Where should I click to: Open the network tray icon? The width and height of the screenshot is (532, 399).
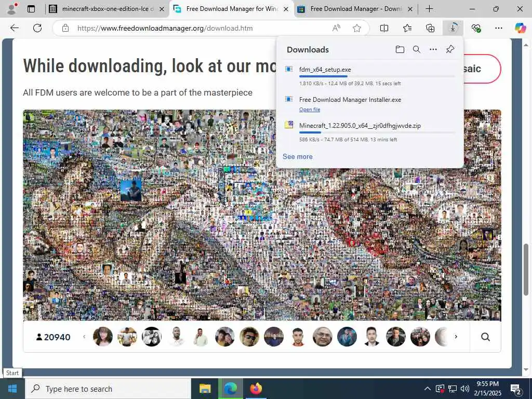click(x=453, y=389)
